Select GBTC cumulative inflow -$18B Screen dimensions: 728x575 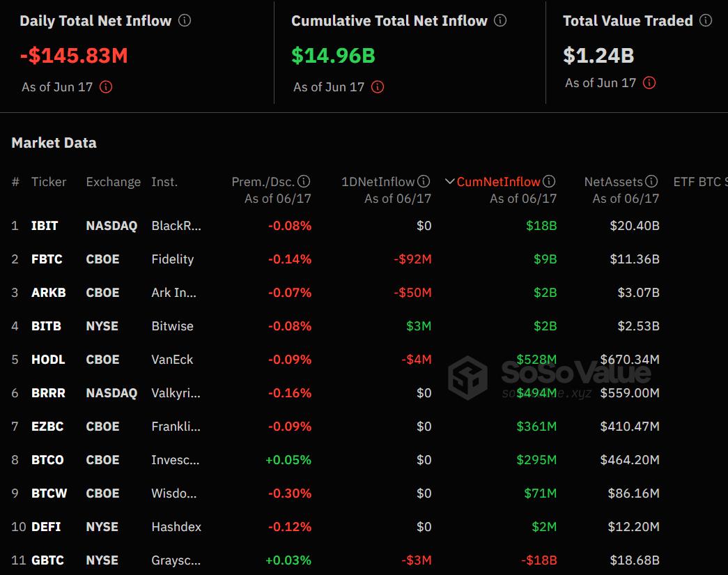539,560
